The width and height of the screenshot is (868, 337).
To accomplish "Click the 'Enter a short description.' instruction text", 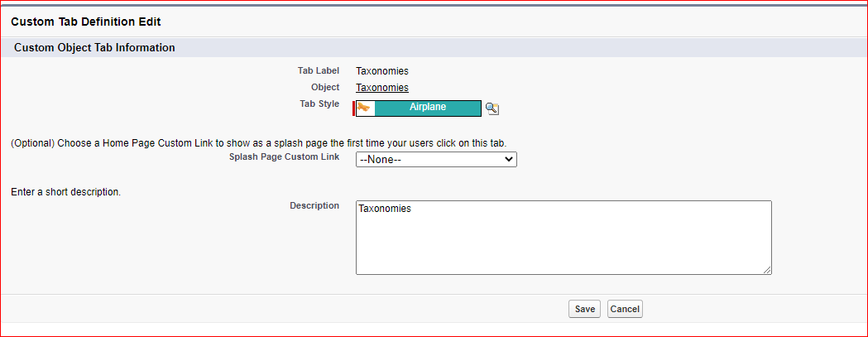I will pyautogui.click(x=66, y=192).
